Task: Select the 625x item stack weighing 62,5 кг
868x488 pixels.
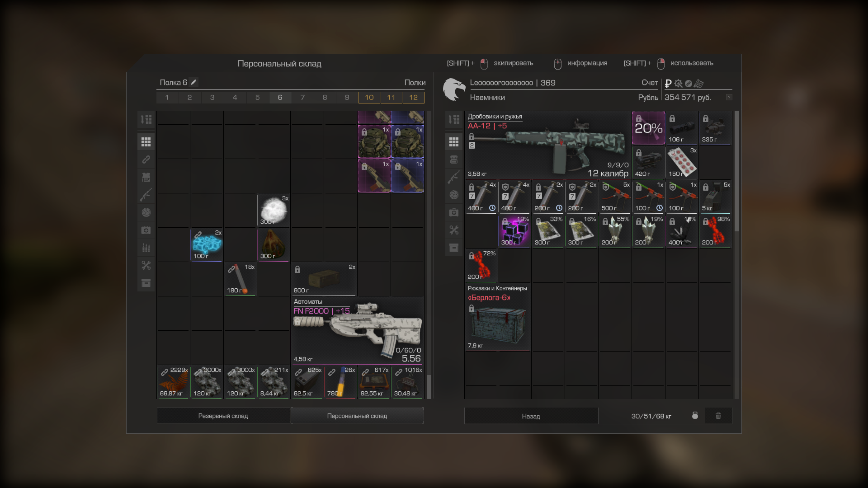Action: 307,382
